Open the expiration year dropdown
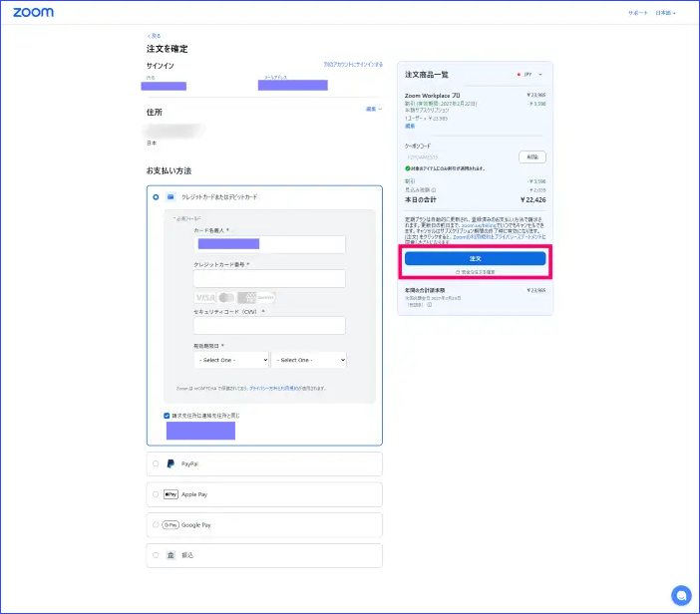Viewport: 700px width, 614px height. click(308, 360)
